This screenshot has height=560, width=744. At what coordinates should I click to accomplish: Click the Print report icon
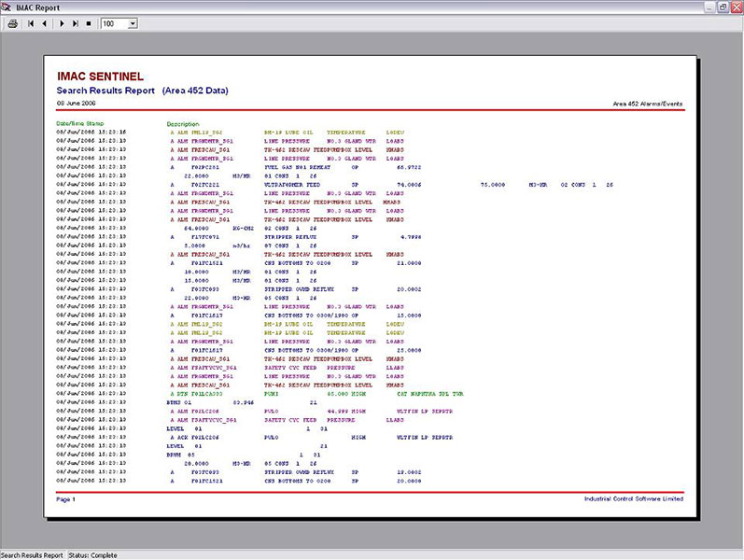[13, 22]
